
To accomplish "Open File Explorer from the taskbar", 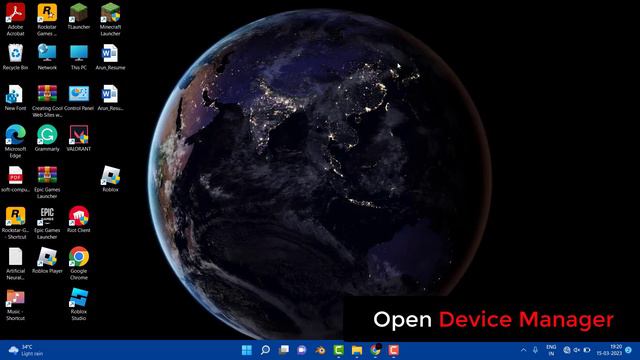I will click(357, 350).
